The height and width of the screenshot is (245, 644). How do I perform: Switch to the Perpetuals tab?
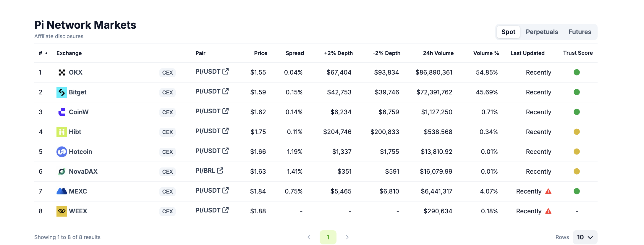[542, 32]
